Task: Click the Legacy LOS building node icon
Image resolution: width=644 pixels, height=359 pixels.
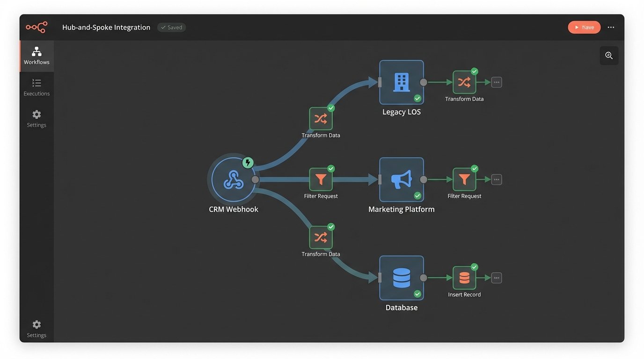Action: (x=401, y=82)
